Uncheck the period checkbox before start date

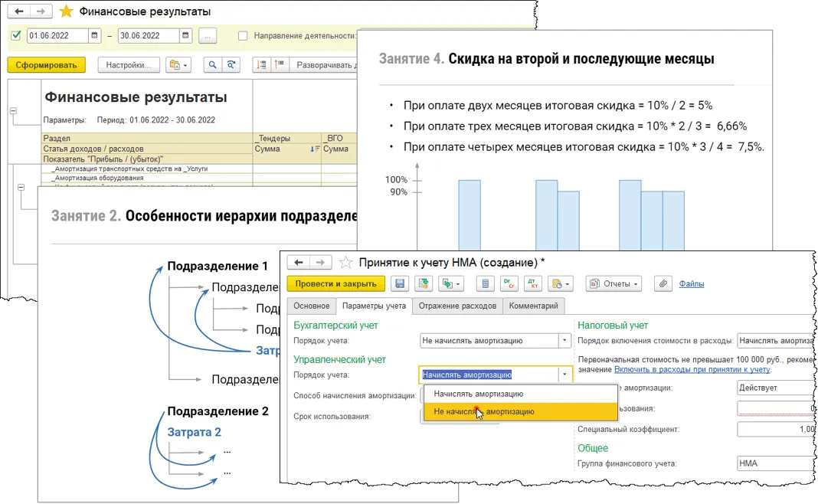17,35
